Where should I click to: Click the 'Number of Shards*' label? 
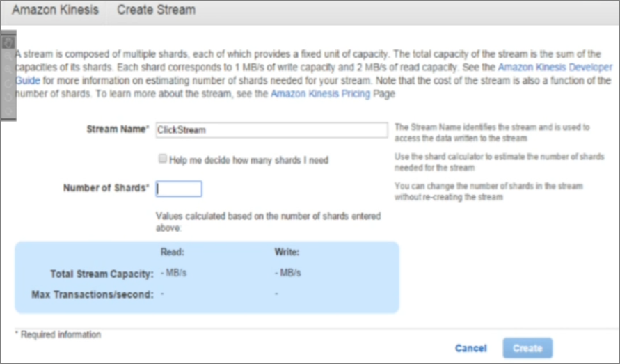click(x=106, y=188)
